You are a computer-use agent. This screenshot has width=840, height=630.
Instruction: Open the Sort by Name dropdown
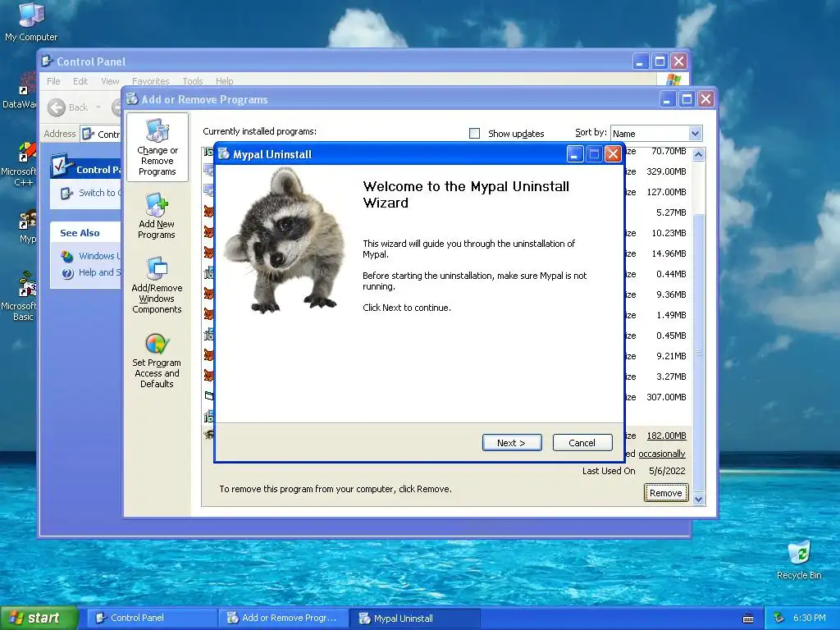(x=695, y=134)
